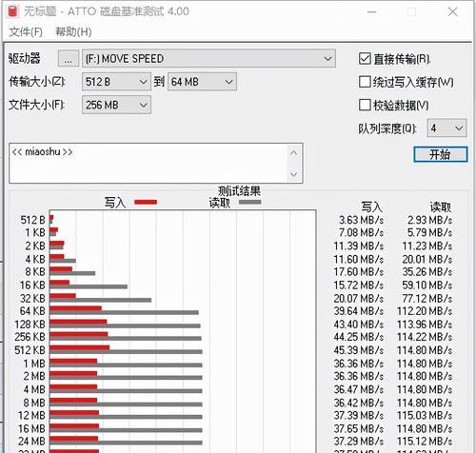Open the drive browse button with ellipsis
476x453 pixels.
coord(69,59)
